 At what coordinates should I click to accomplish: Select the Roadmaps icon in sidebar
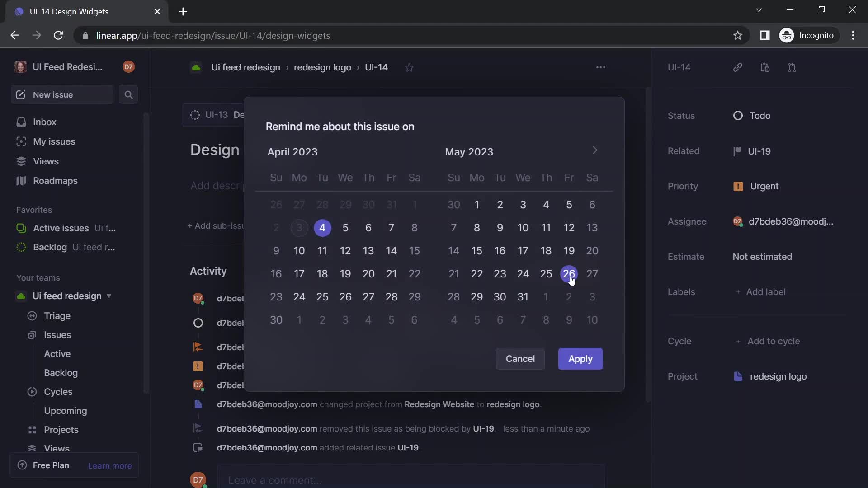(21, 181)
